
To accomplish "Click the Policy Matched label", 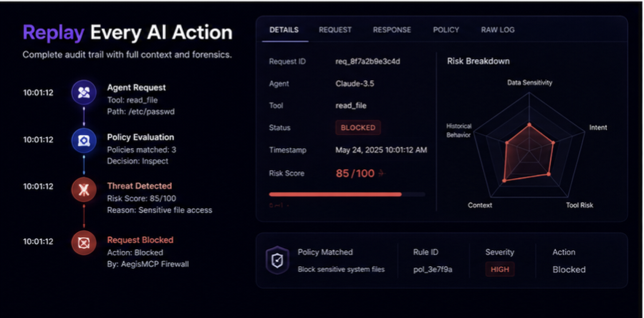I will point(325,252).
